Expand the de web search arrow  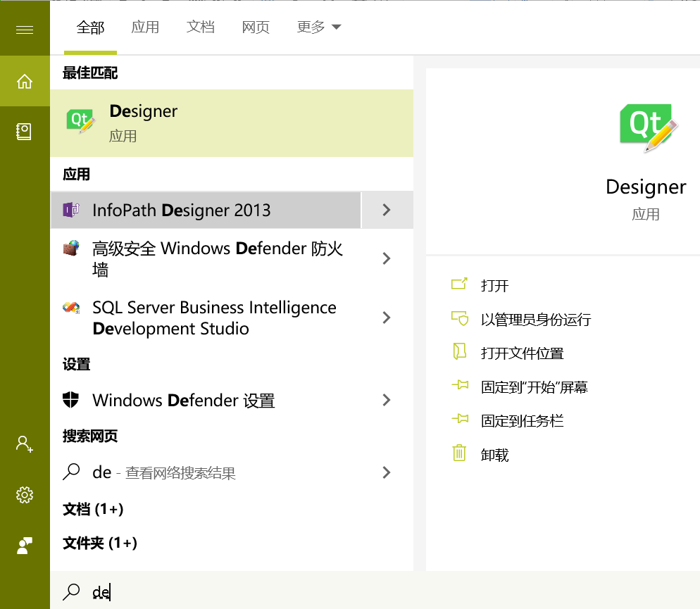click(x=387, y=472)
